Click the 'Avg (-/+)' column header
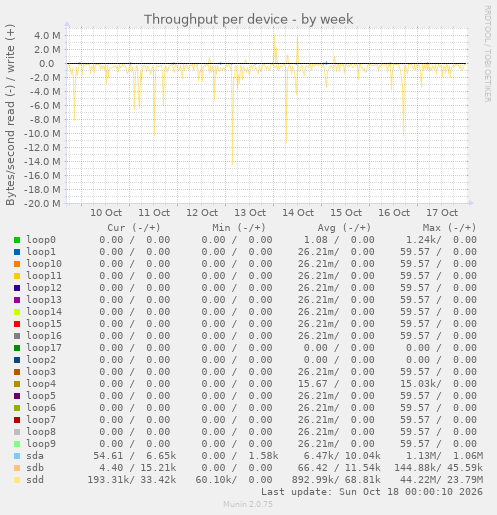Viewport: 497px width, 515px height. point(344,228)
